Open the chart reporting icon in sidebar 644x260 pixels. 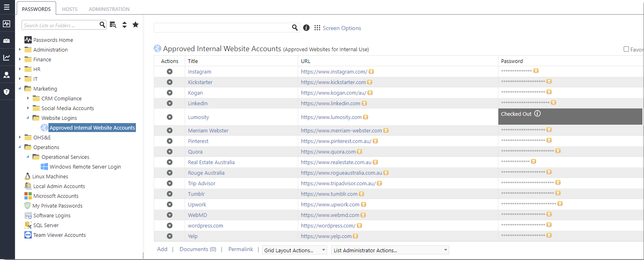(7, 58)
